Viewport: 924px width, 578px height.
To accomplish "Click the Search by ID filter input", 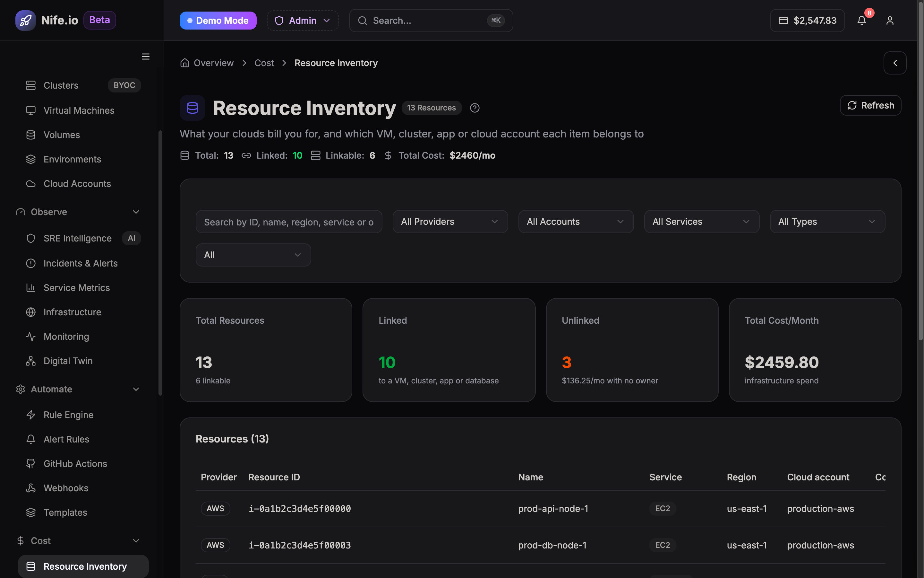I will point(289,222).
